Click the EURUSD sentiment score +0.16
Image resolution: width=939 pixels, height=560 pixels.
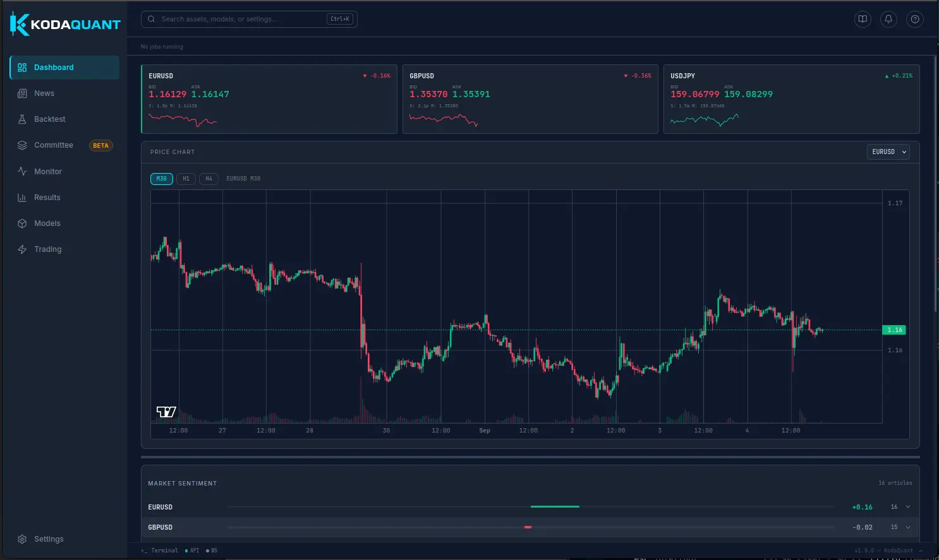[x=862, y=507]
